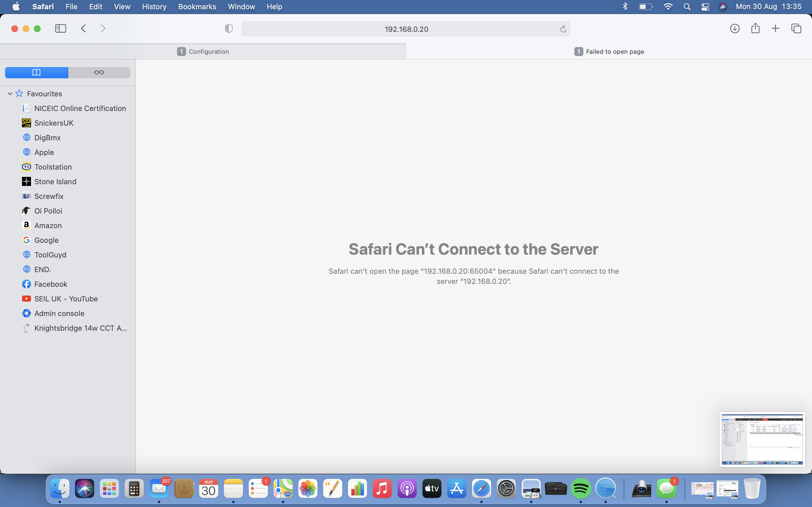
Task: Switch to the Reading List glasses view
Action: 99,72
